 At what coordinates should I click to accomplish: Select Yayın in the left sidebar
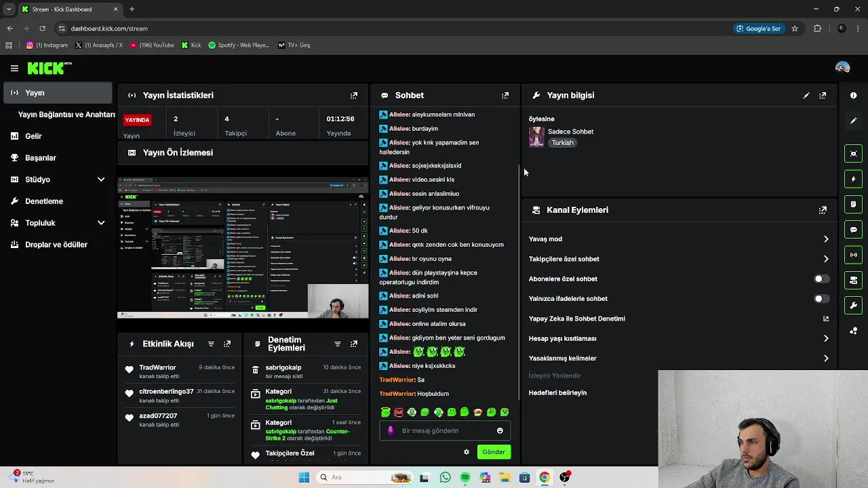point(58,93)
